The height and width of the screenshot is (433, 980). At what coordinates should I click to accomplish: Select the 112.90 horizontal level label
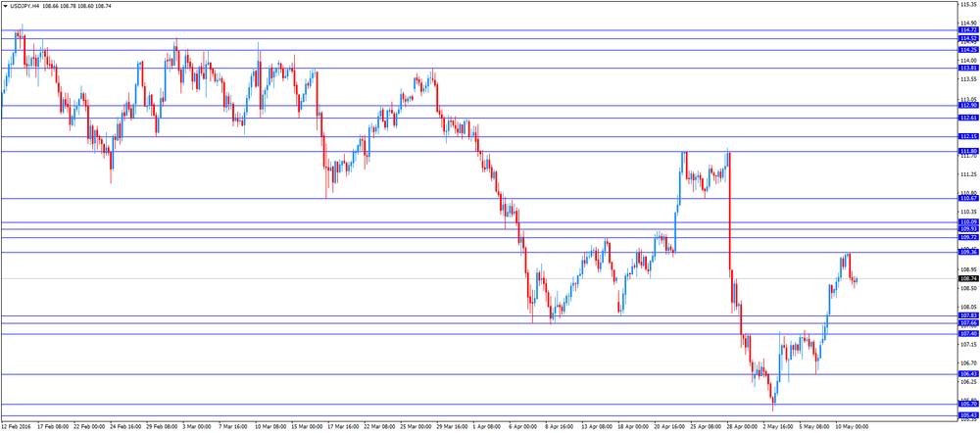tap(968, 106)
